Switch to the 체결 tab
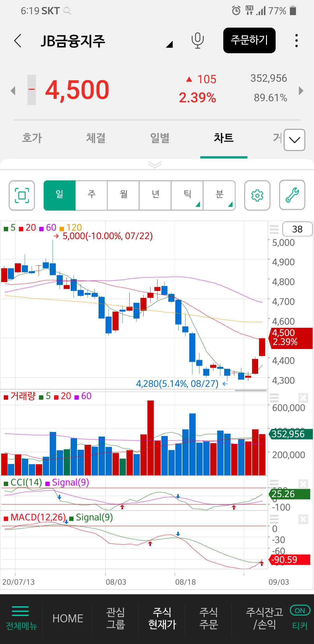Image resolution: width=314 pixels, height=644 pixels. (x=96, y=138)
